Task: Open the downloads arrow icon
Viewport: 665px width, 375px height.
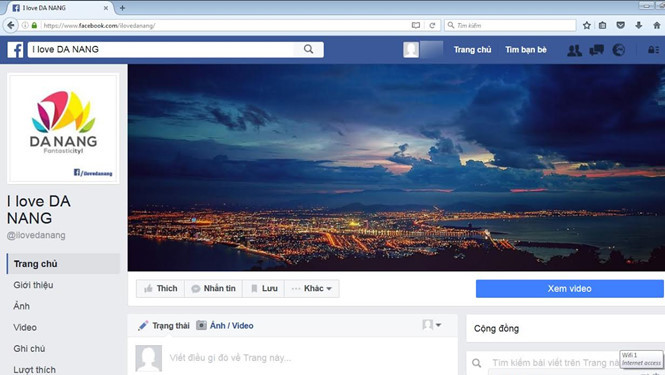Action: [x=639, y=25]
